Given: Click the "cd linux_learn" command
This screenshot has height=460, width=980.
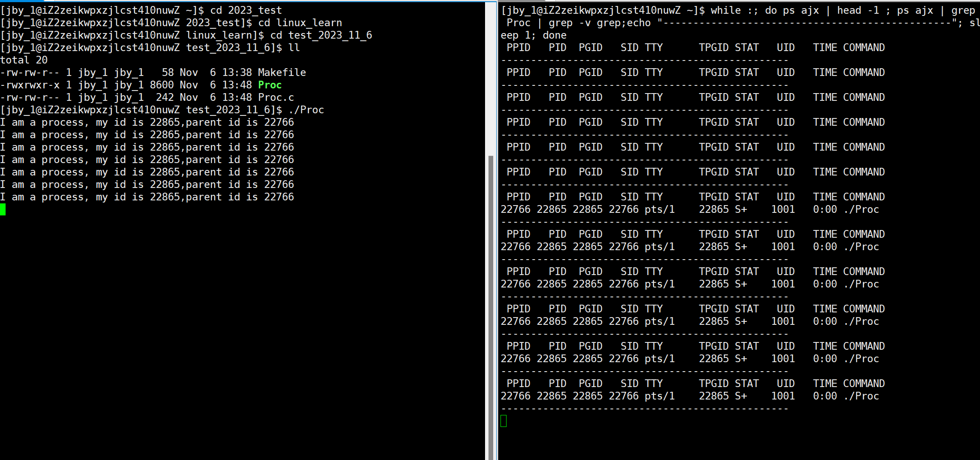Looking at the screenshot, I should pos(300,23).
